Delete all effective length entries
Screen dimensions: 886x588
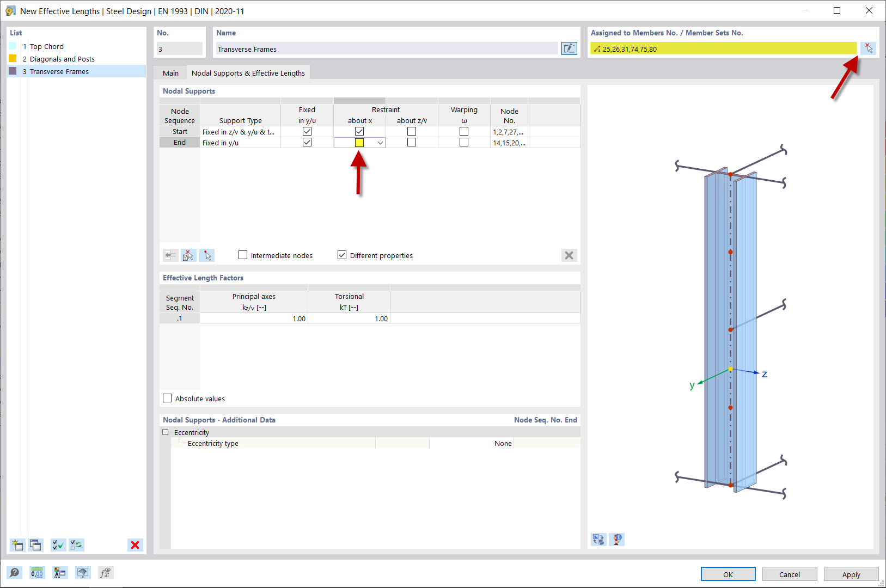(135, 545)
